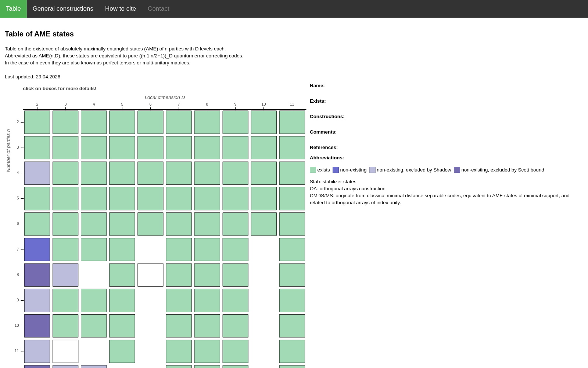Choose the box at n=9, D=4

coord(94,300)
